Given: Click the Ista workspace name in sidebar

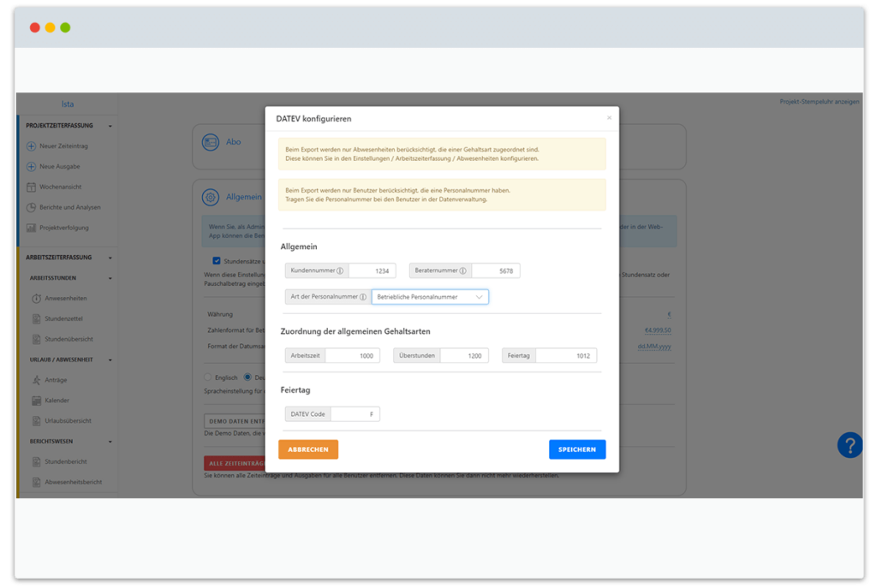Looking at the screenshot, I should (x=68, y=104).
